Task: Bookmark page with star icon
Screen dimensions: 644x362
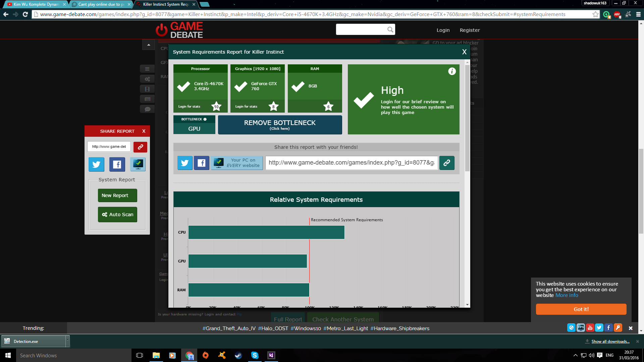Action: tap(595, 14)
